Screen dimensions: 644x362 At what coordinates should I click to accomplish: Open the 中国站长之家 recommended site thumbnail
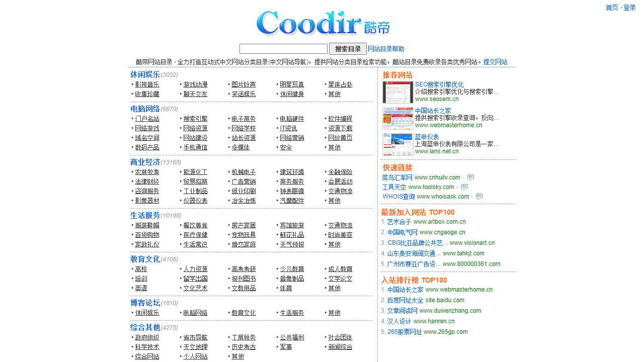pyautogui.click(x=397, y=118)
